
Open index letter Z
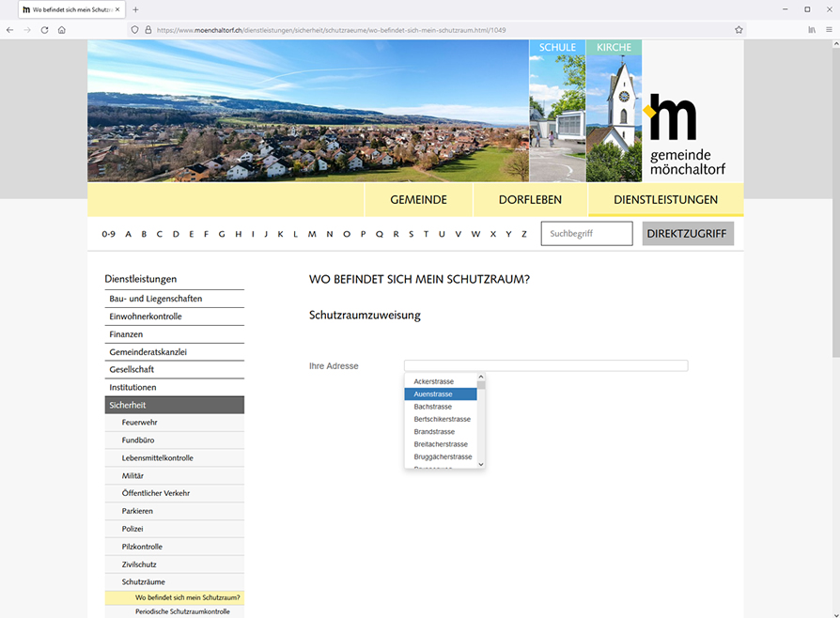[524, 234]
